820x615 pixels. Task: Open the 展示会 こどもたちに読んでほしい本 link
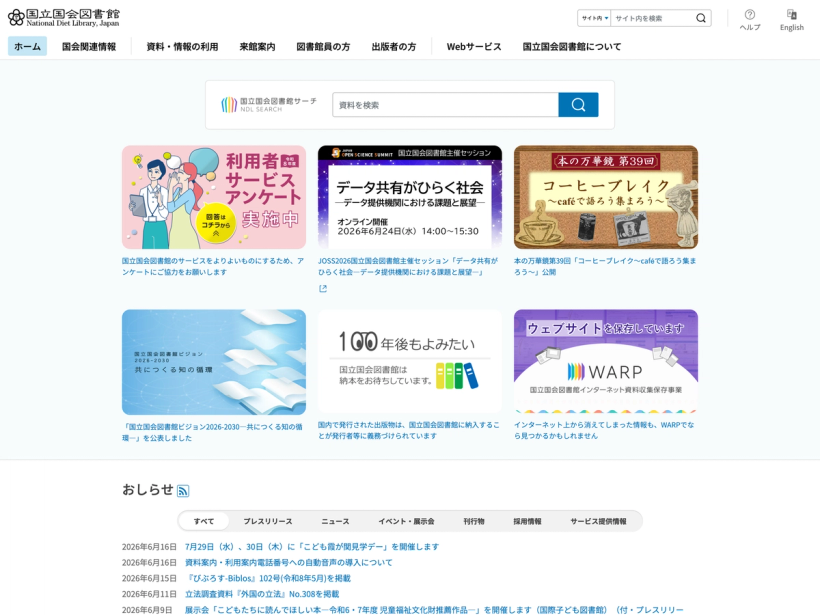coord(434,609)
